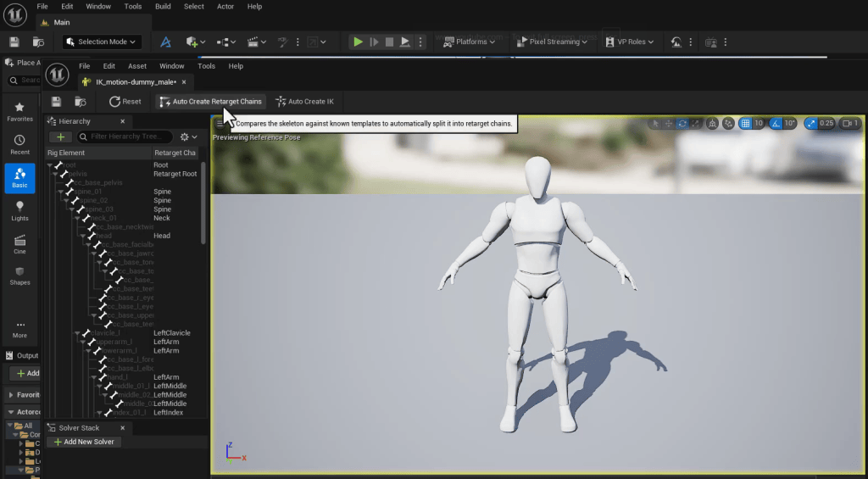Open the Asset menu in IK editor

137,66
